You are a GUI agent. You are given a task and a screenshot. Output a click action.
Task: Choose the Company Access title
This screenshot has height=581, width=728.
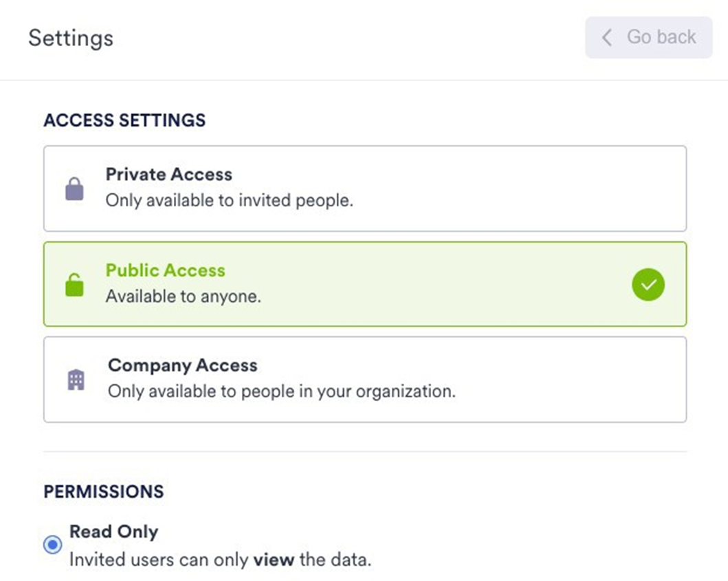click(x=182, y=365)
